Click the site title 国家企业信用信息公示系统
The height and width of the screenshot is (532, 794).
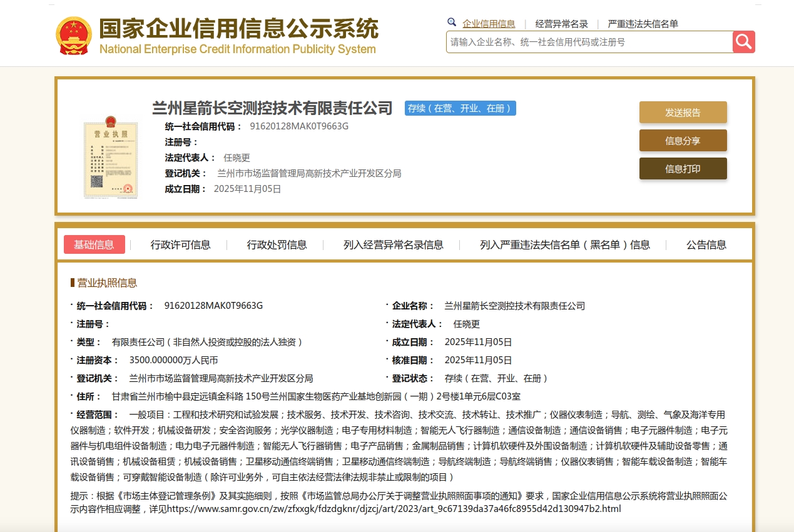click(239, 28)
